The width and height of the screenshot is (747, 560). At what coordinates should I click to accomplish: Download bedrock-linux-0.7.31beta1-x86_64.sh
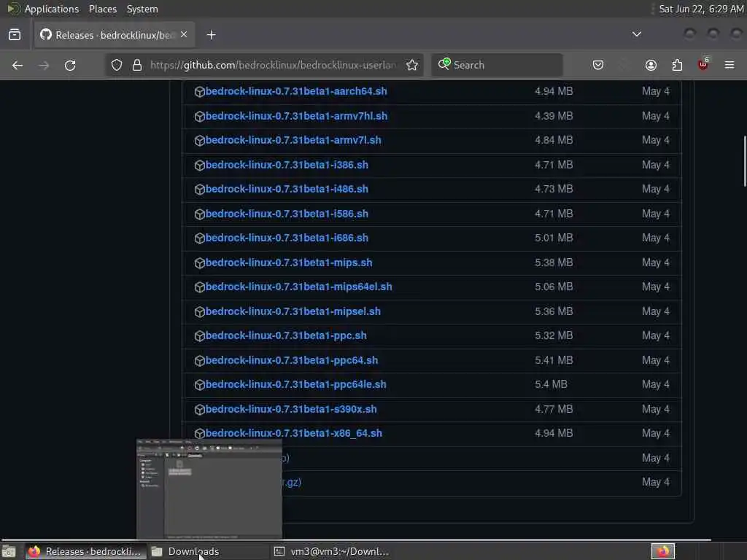pos(294,433)
